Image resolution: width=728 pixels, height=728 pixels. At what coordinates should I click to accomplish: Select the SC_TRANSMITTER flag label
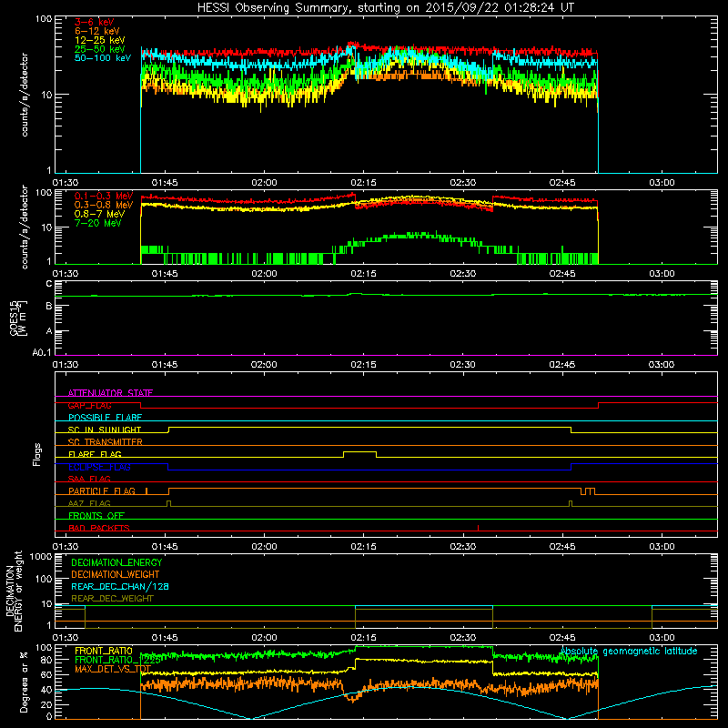106,442
